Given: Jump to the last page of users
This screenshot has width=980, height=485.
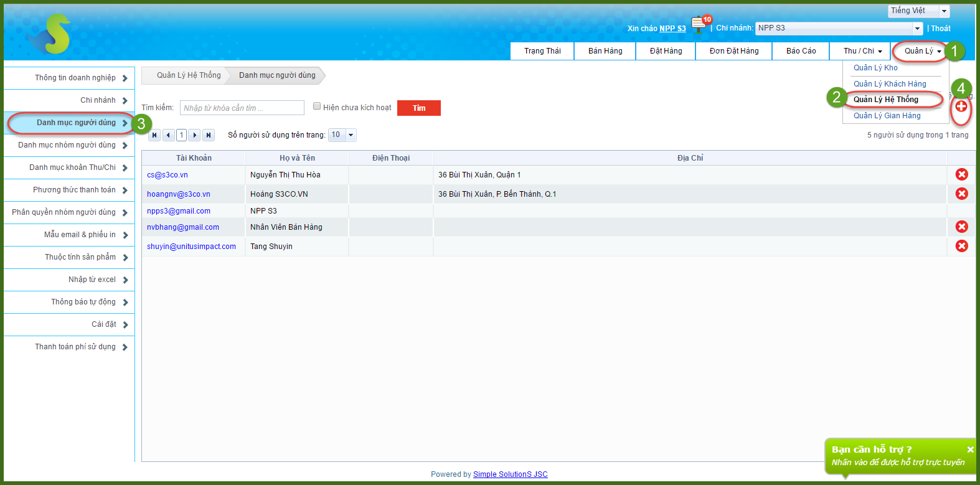Looking at the screenshot, I should pyautogui.click(x=209, y=135).
